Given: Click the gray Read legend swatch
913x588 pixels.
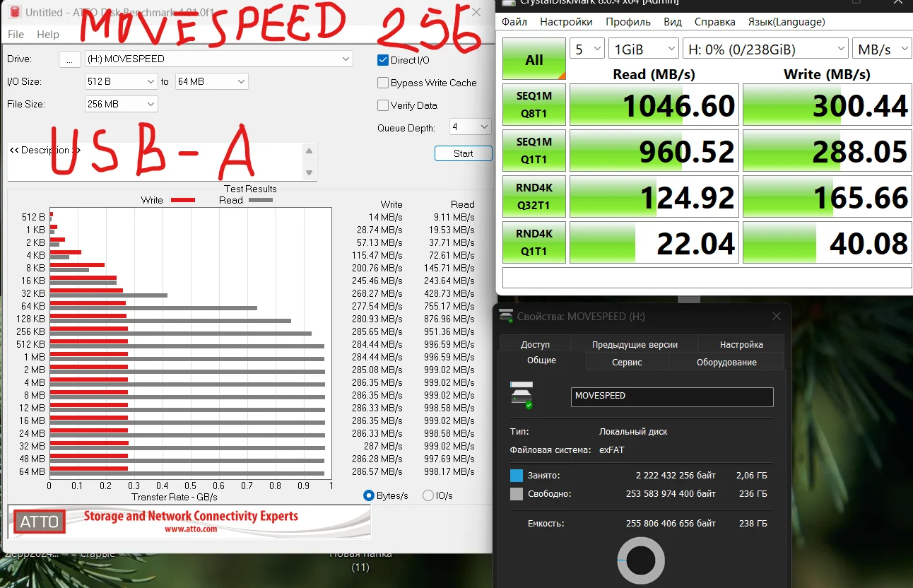Looking at the screenshot, I should click(261, 200).
